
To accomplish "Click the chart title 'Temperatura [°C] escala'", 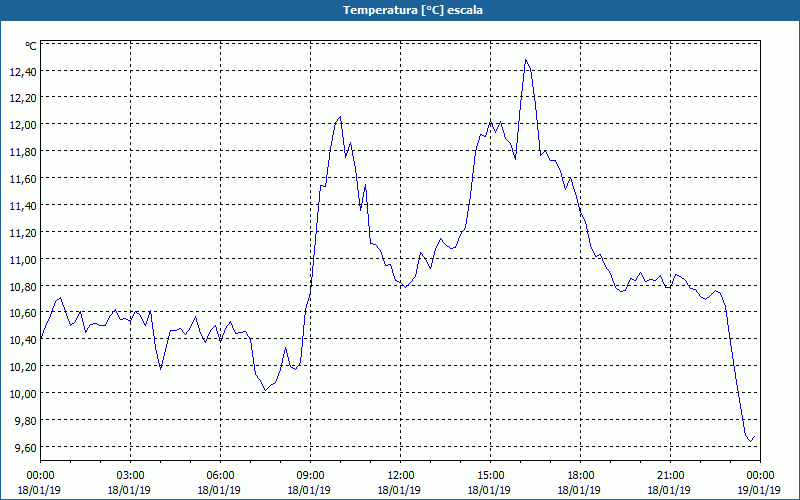I will [x=413, y=10].
